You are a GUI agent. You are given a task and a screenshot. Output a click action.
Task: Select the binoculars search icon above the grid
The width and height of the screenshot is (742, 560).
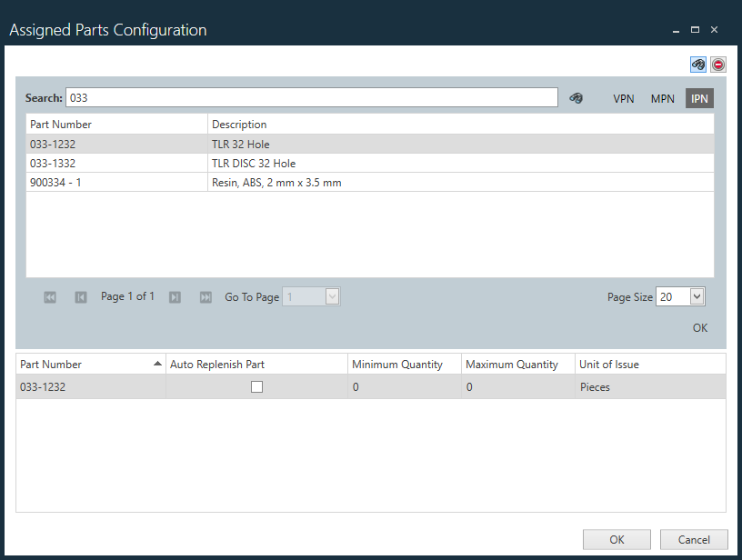coord(697,65)
